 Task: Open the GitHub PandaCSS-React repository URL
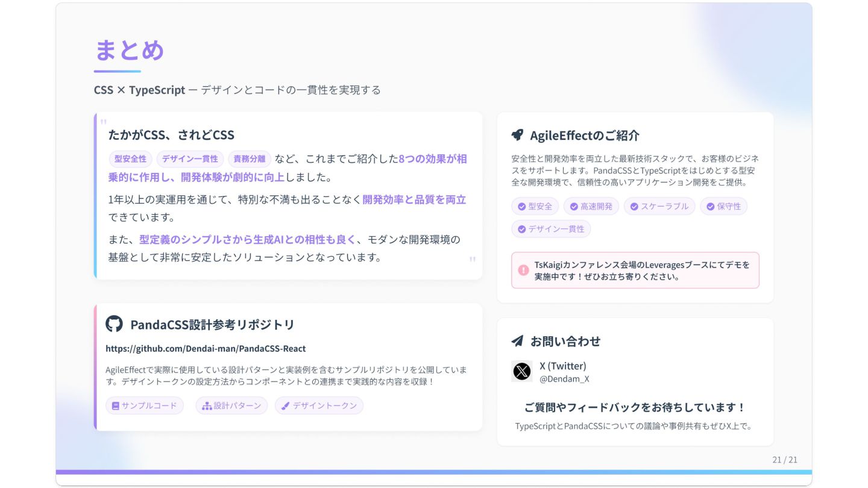pyautogui.click(x=206, y=348)
